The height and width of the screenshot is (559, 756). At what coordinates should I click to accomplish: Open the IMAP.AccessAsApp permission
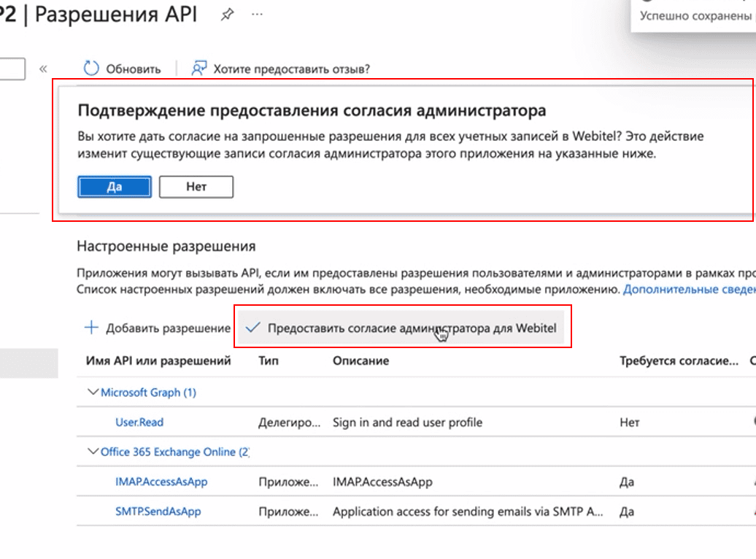tap(161, 482)
